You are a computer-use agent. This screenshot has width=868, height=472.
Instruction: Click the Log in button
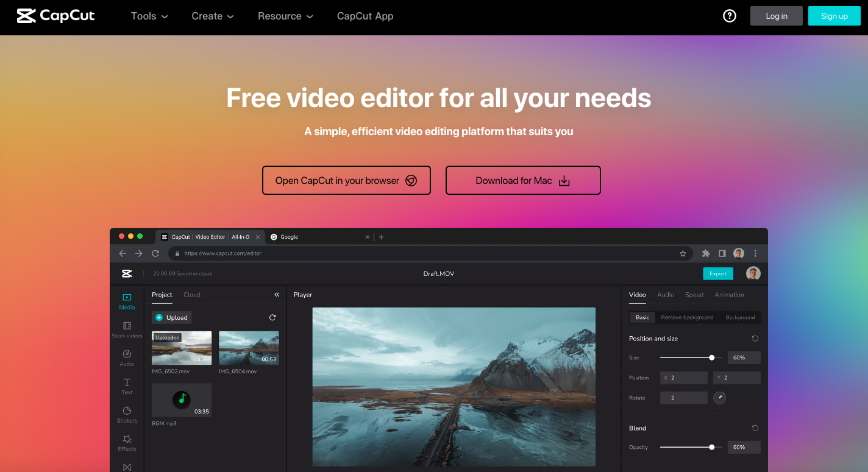tap(777, 16)
